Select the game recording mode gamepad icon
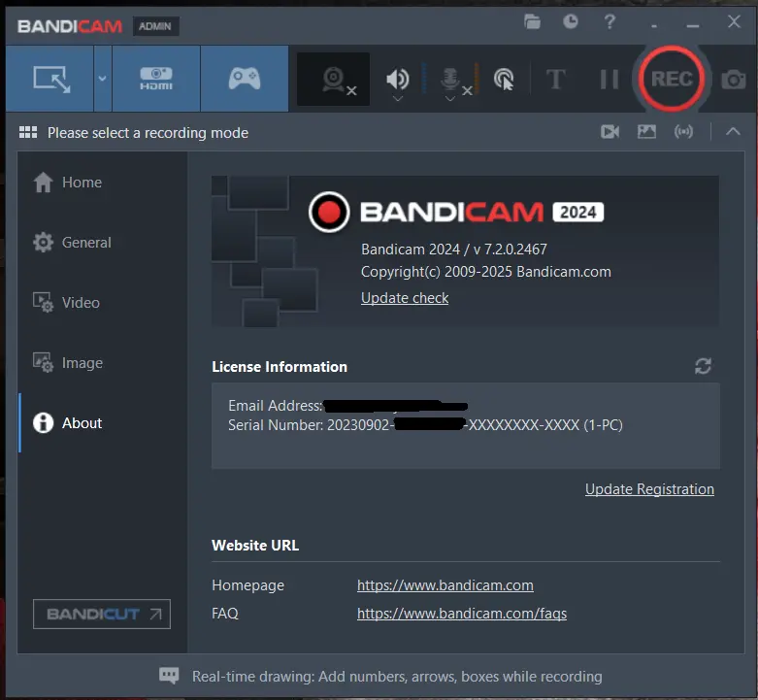This screenshot has height=700, width=758. [x=245, y=79]
